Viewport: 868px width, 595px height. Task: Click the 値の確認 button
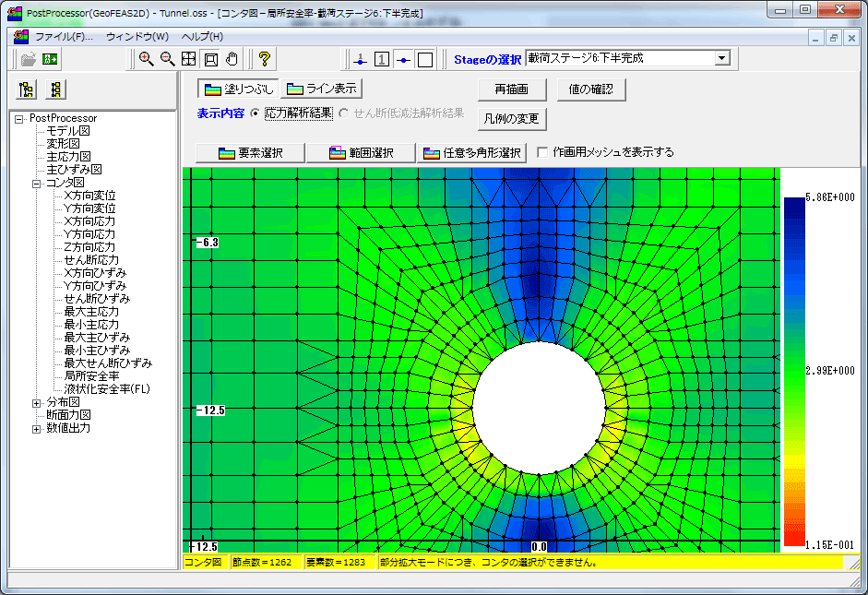(591, 89)
